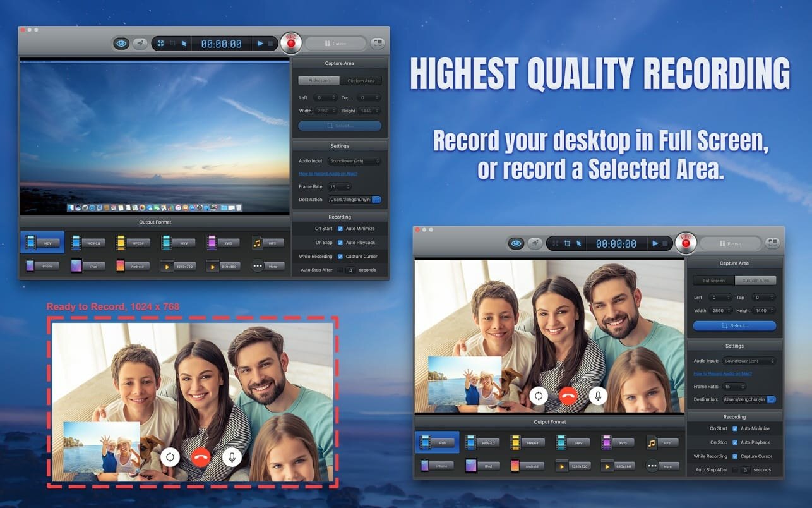The image size is (812, 508).
Task: Toggle Auto Playback checkbox in family-call window
Action: click(x=735, y=442)
